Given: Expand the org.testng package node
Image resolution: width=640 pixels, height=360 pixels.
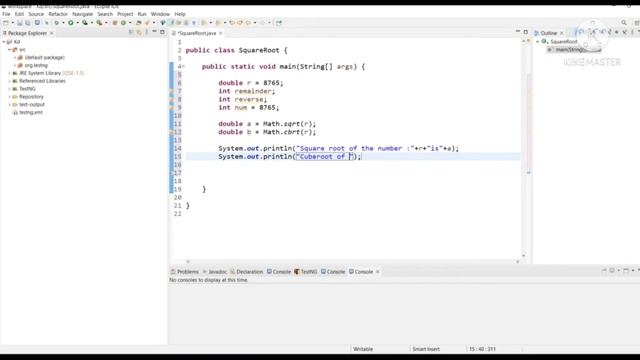Looking at the screenshot, I should 15,65.
